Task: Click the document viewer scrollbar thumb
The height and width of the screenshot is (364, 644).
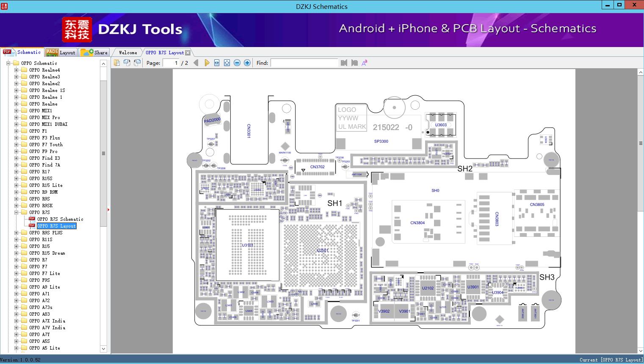Action: (641, 143)
